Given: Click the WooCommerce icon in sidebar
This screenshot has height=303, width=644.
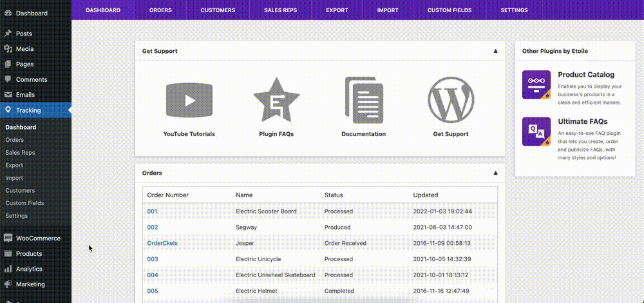Looking at the screenshot, I should coord(8,238).
